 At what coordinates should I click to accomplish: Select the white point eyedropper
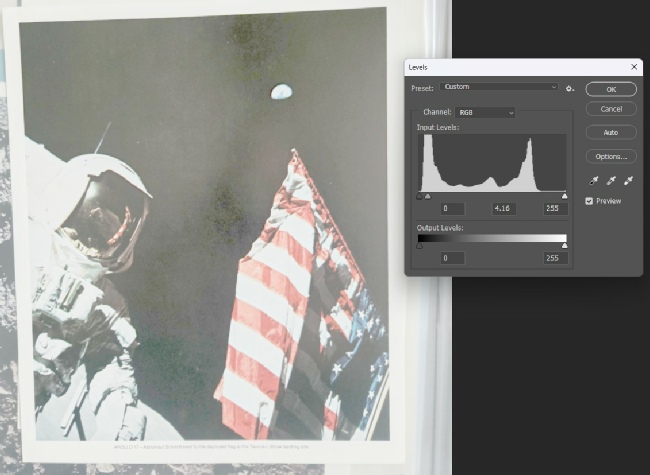click(x=629, y=181)
